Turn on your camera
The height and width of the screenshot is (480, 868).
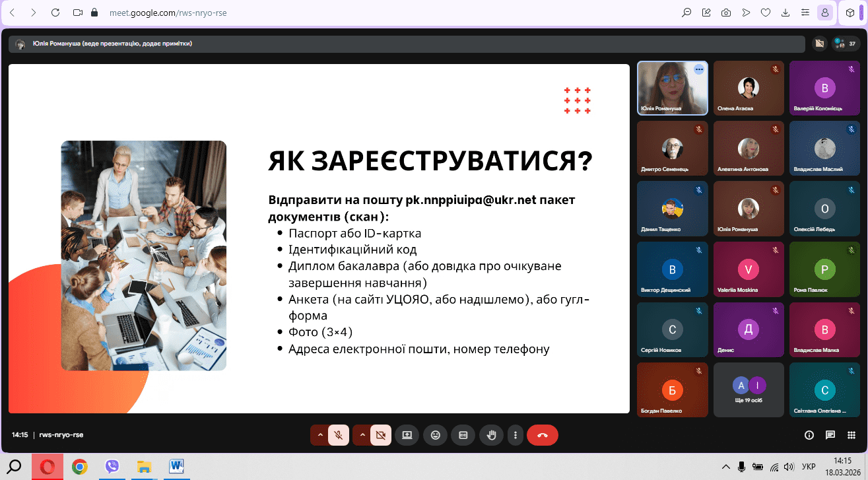click(380, 435)
